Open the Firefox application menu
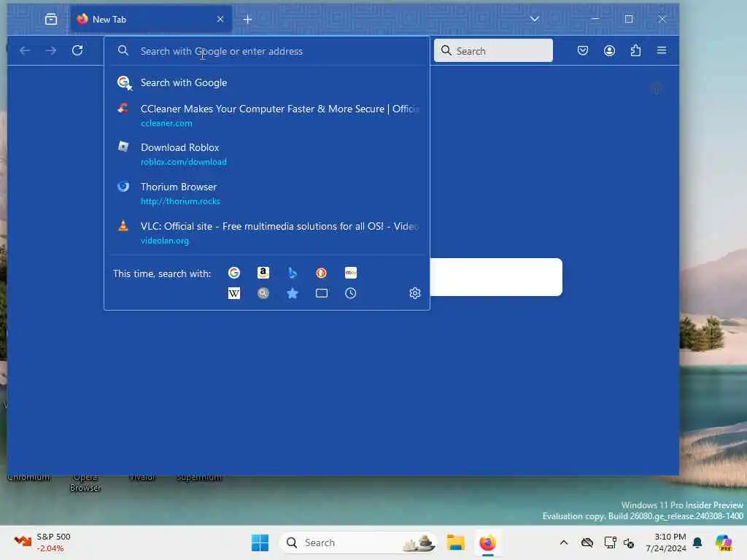This screenshot has height=560, width=747. point(662,50)
